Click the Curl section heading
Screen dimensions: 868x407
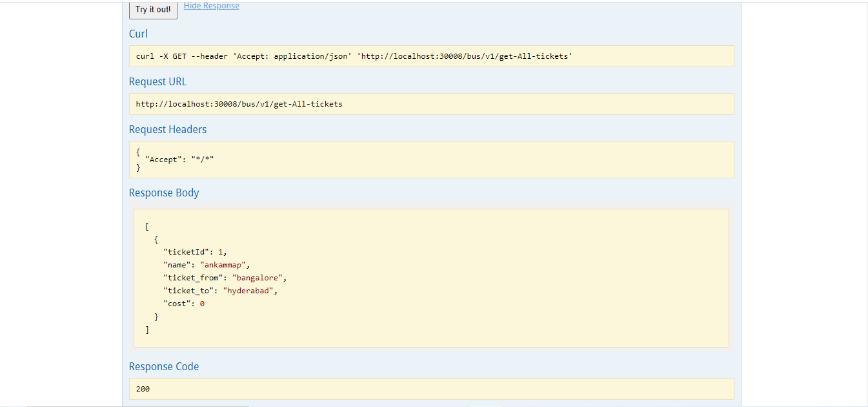point(138,34)
